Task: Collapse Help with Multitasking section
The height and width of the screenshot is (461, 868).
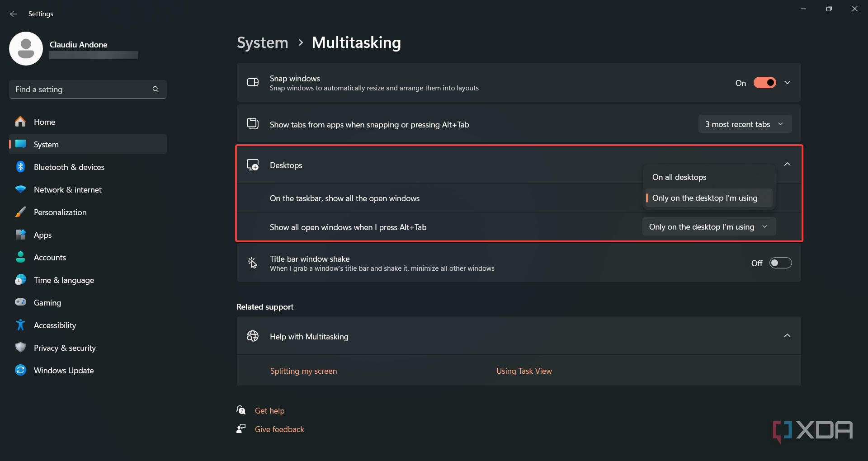Action: coord(788,336)
